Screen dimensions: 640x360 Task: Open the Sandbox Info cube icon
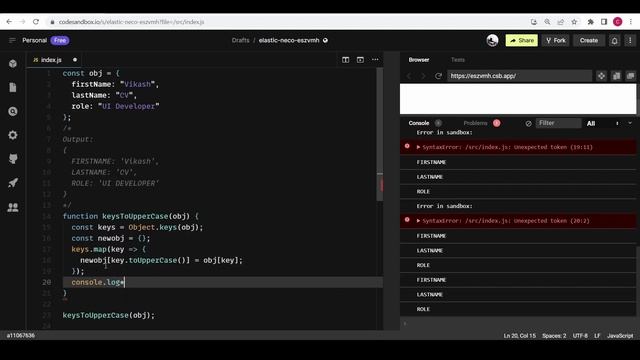[x=13, y=64]
